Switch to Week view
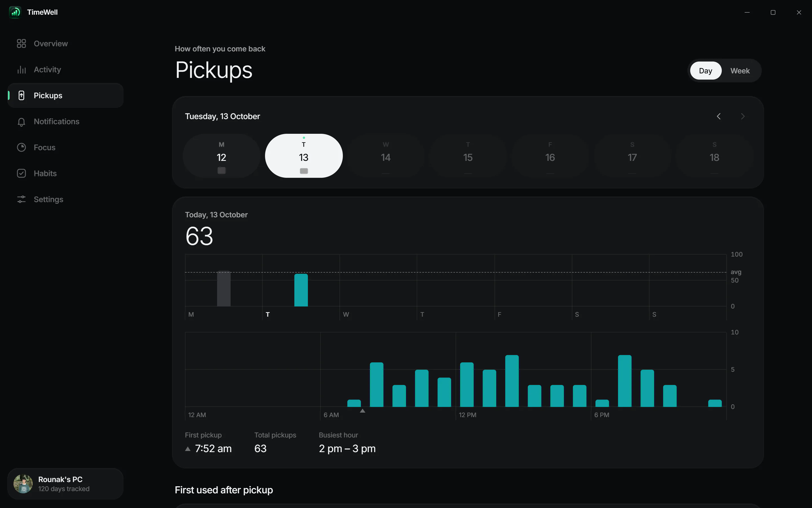The height and width of the screenshot is (508, 812). pos(740,71)
